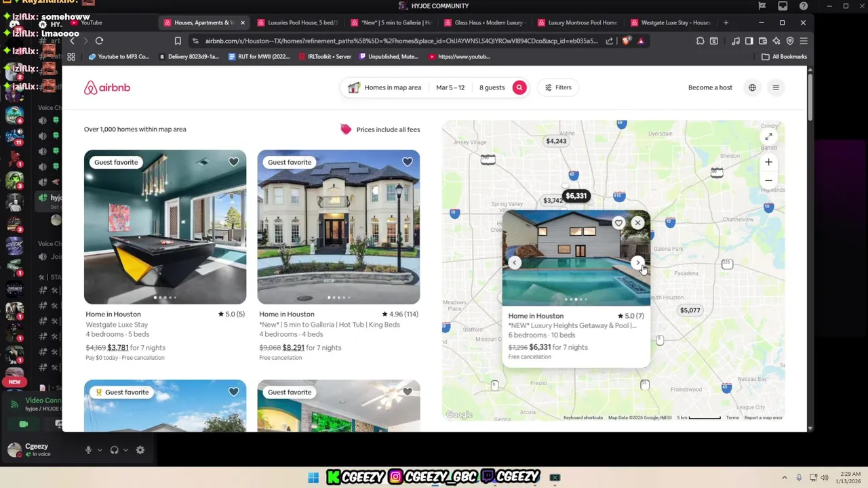Save map popup Luxury Heights listing heart
This screenshot has height=488, width=868.
(x=618, y=223)
